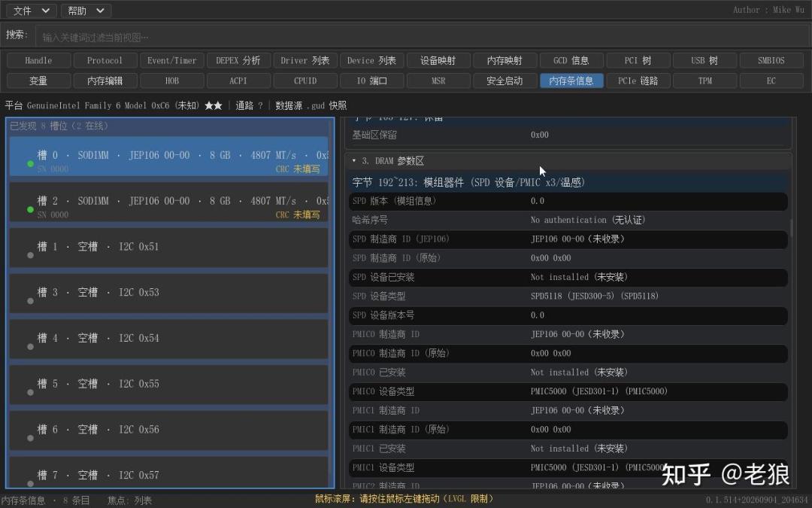Switch to the HOB tab

pos(172,81)
